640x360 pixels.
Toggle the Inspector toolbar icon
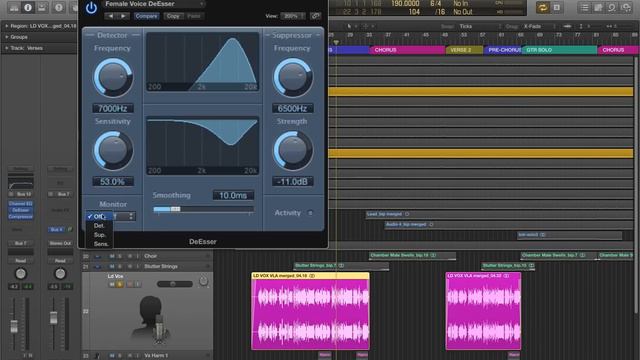pos(28,7)
